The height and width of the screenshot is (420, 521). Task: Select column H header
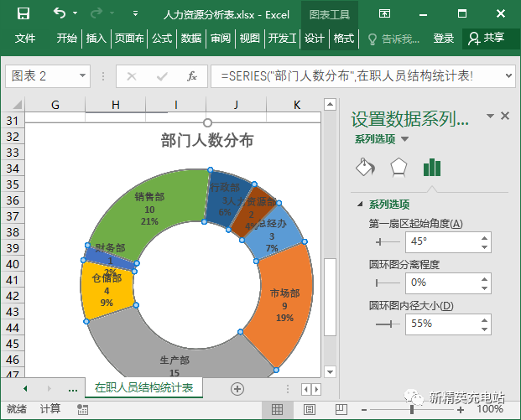pyautogui.click(x=115, y=105)
